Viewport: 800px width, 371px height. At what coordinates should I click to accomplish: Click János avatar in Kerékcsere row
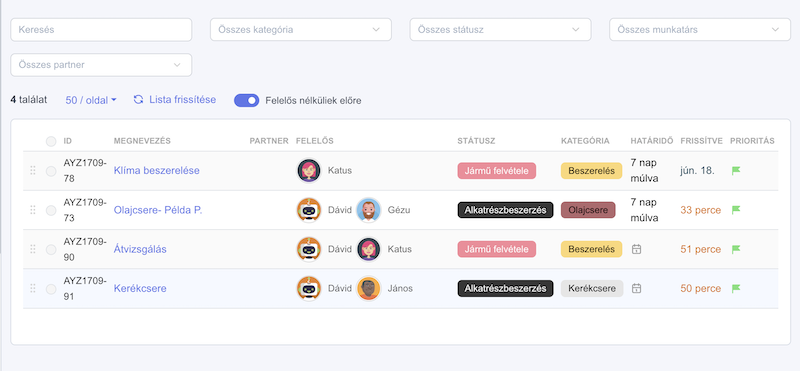click(368, 288)
